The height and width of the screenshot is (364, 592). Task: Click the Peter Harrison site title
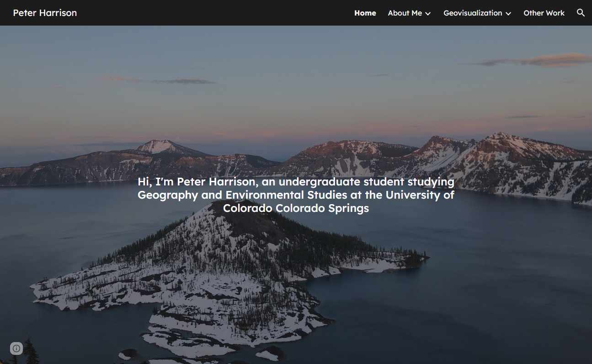45,13
